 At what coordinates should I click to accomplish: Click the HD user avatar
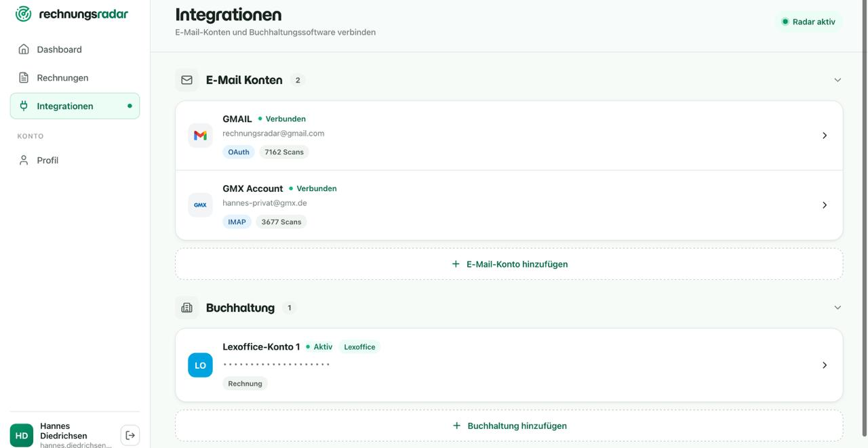22,435
